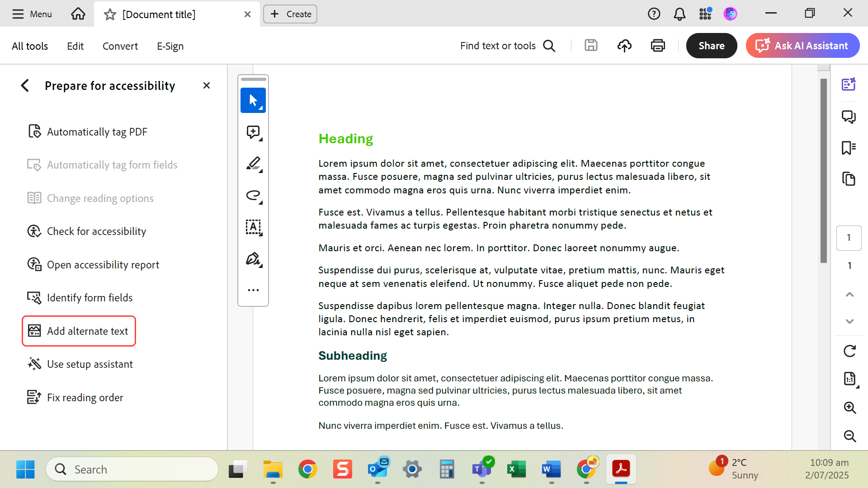The width and height of the screenshot is (868, 488).
Task: Zoom out of the document
Action: [849, 436]
